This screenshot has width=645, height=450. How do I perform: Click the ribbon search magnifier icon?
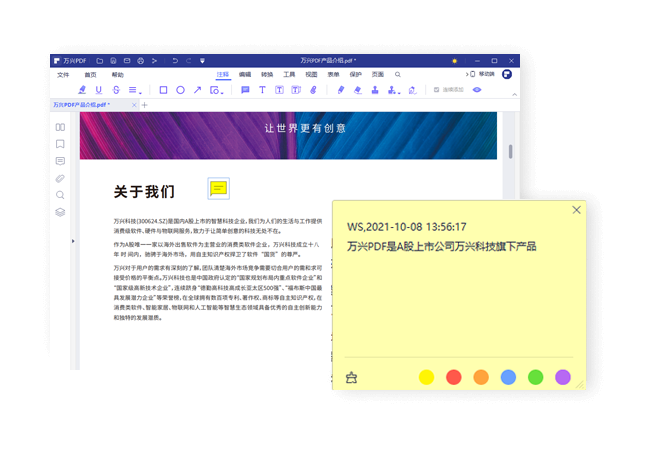pos(398,74)
